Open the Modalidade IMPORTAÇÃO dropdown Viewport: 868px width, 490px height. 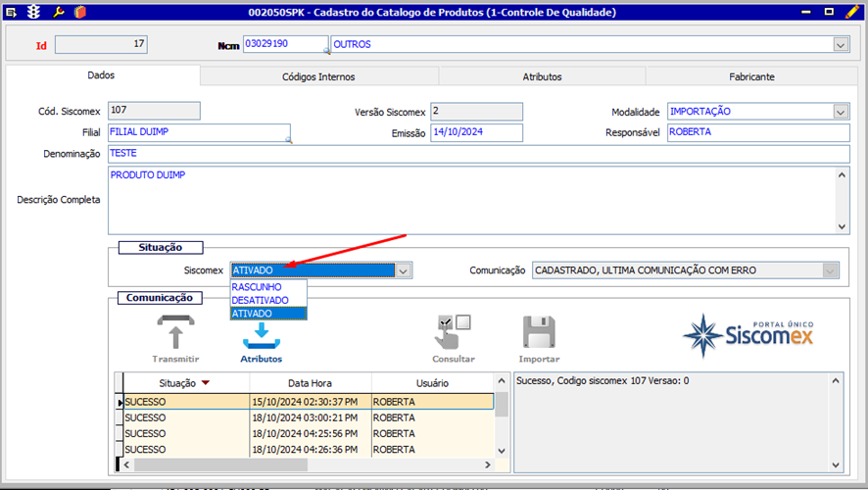pos(841,112)
